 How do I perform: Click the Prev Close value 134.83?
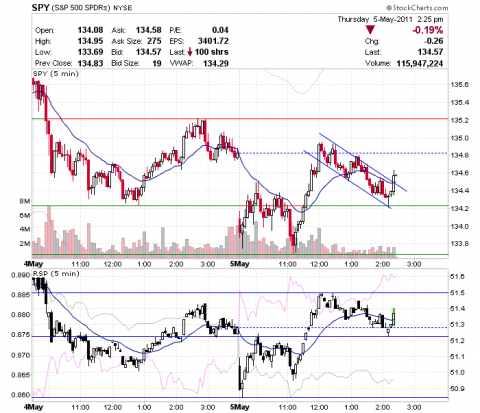pos(90,63)
